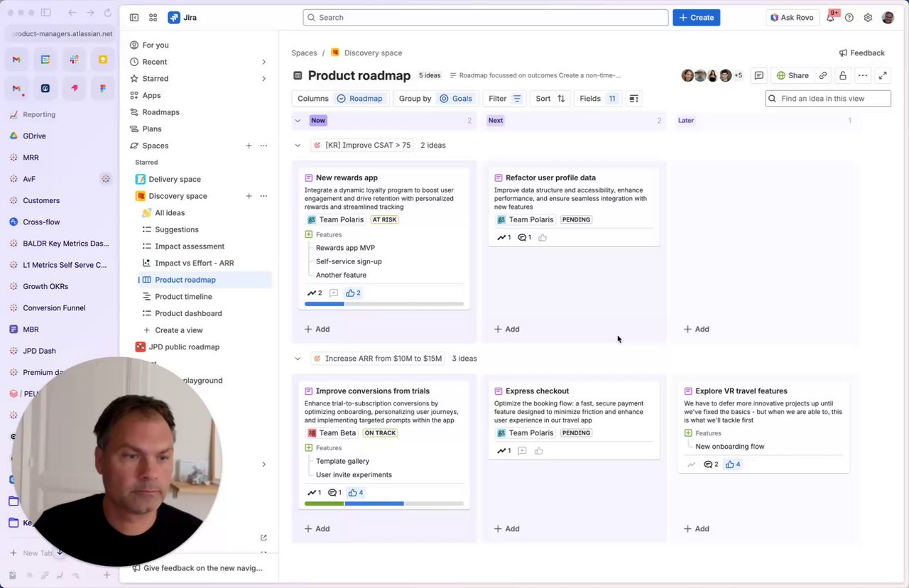Click the Ask Rovo button
Screen dimensions: 909x588
(x=793, y=18)
